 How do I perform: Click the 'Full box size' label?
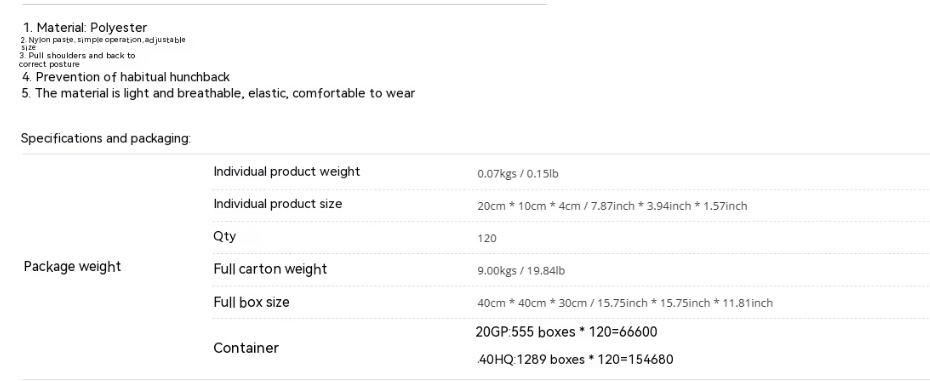[x=251, y=302]
